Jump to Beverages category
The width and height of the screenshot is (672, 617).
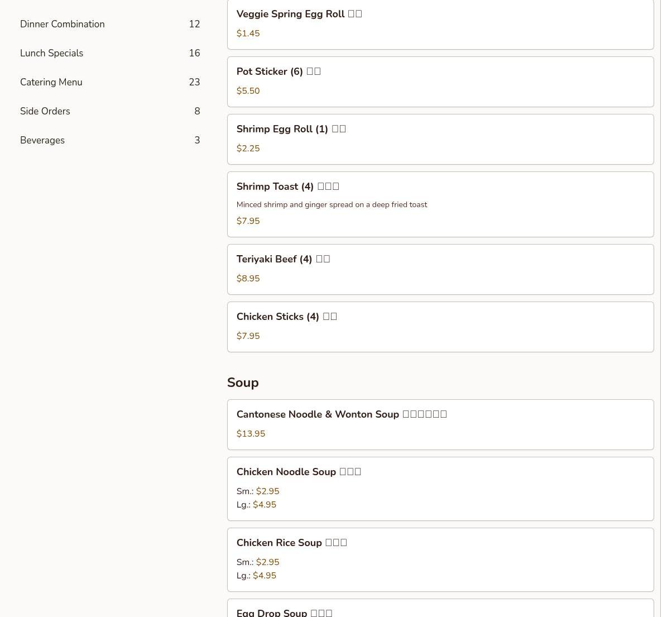[110, 140]
